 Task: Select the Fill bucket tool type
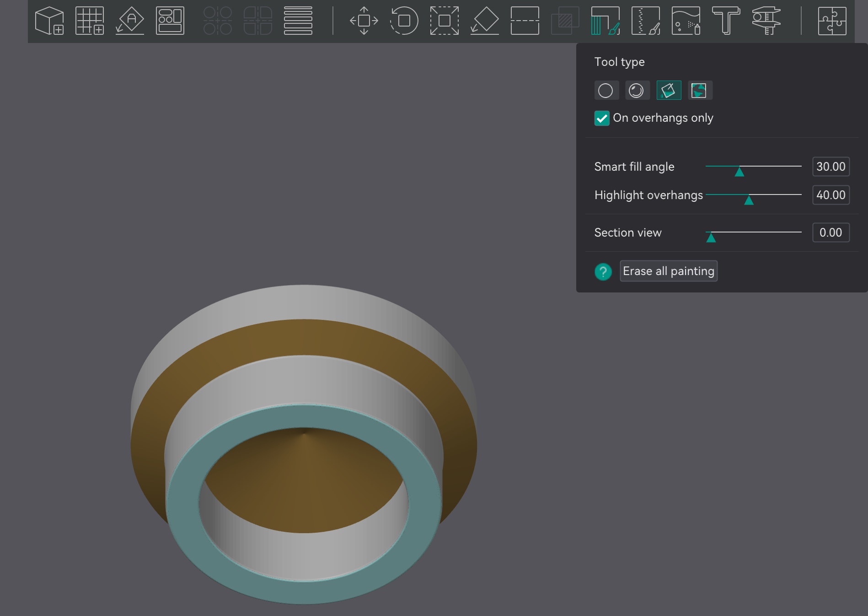click(668, 90)
